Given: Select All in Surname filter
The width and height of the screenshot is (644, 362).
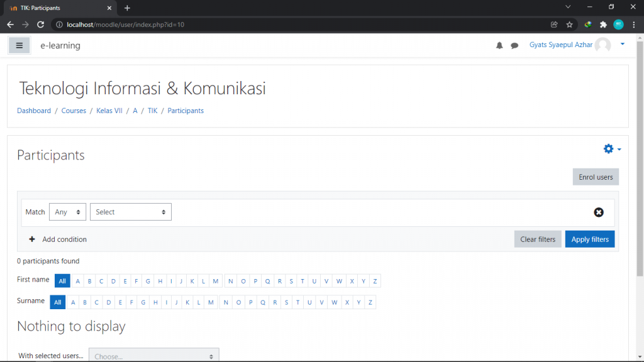Looking at the screenshot, I should (57, 302).
